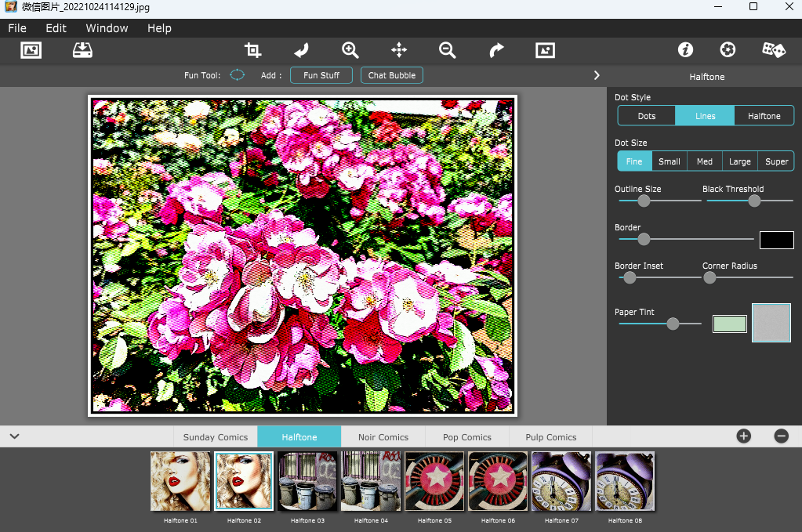Click the redo arrow icon

click(496, 50)
